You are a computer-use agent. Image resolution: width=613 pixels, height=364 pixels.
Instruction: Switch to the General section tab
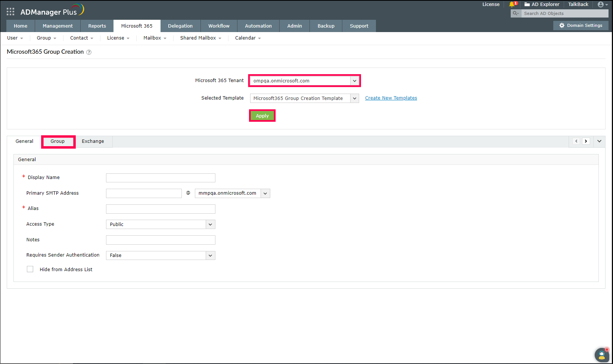pyautogui.click(x=25, y=141)
